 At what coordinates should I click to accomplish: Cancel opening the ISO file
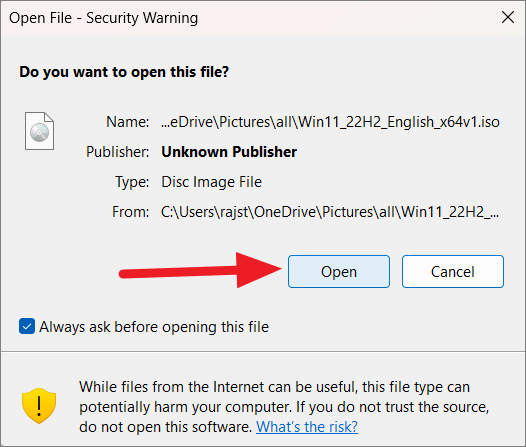pyautogui.click(x=453, y=271)
